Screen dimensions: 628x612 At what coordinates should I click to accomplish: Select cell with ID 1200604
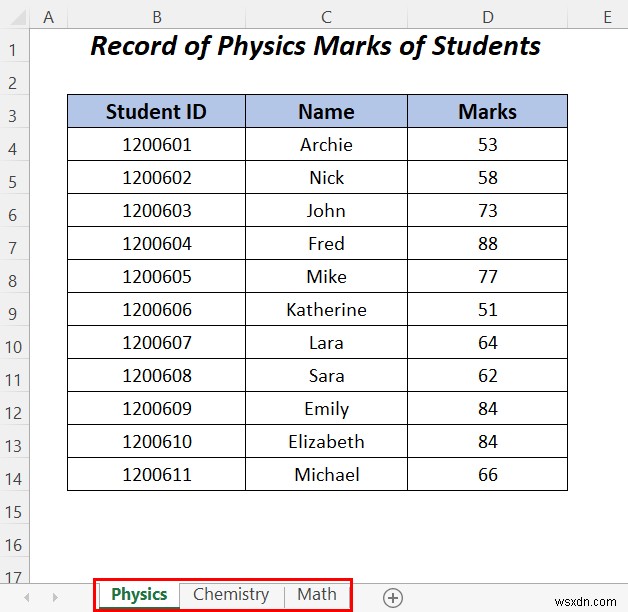click(157, 244)
